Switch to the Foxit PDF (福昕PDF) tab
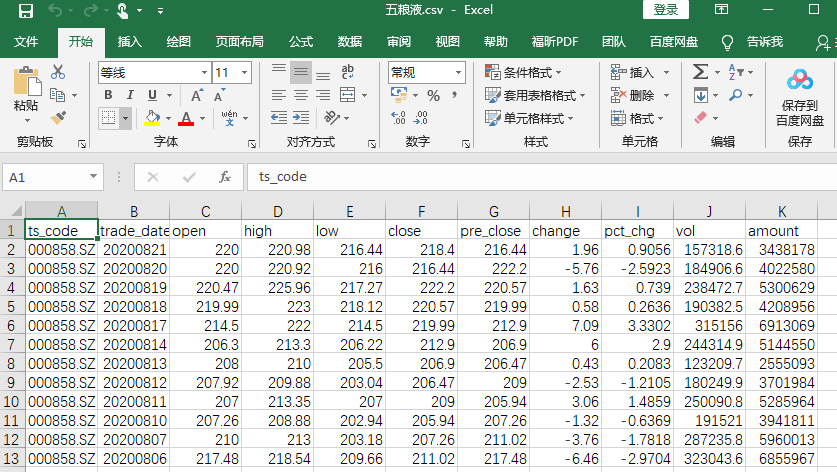 tap(555, 42)
